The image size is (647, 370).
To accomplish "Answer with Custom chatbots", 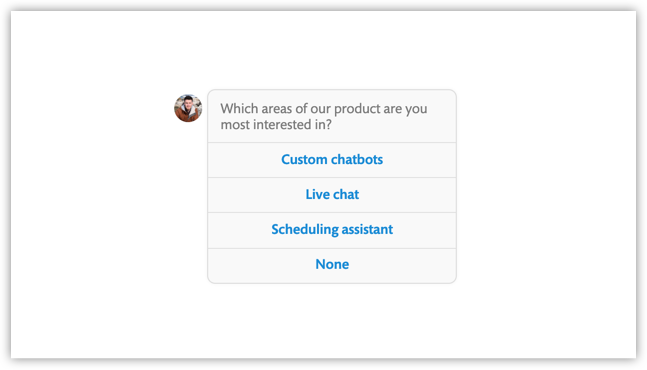I will (332, 160).
